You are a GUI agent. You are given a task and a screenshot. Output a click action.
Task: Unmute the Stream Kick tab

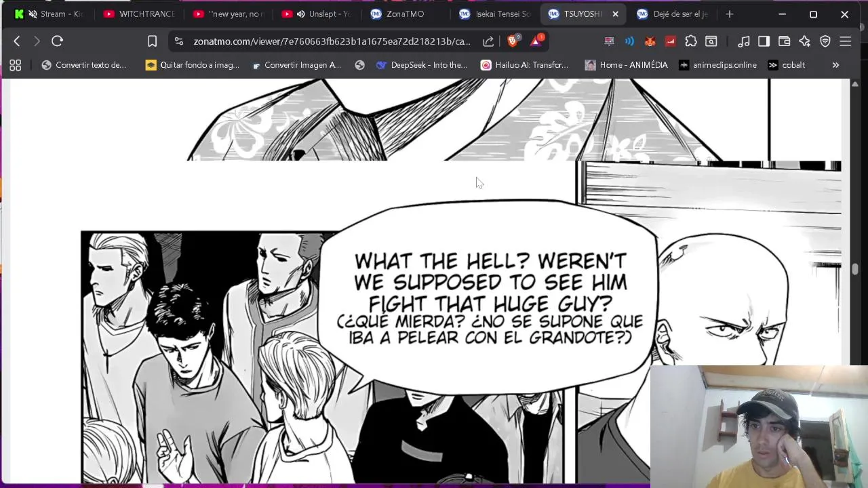coord(33,14)
